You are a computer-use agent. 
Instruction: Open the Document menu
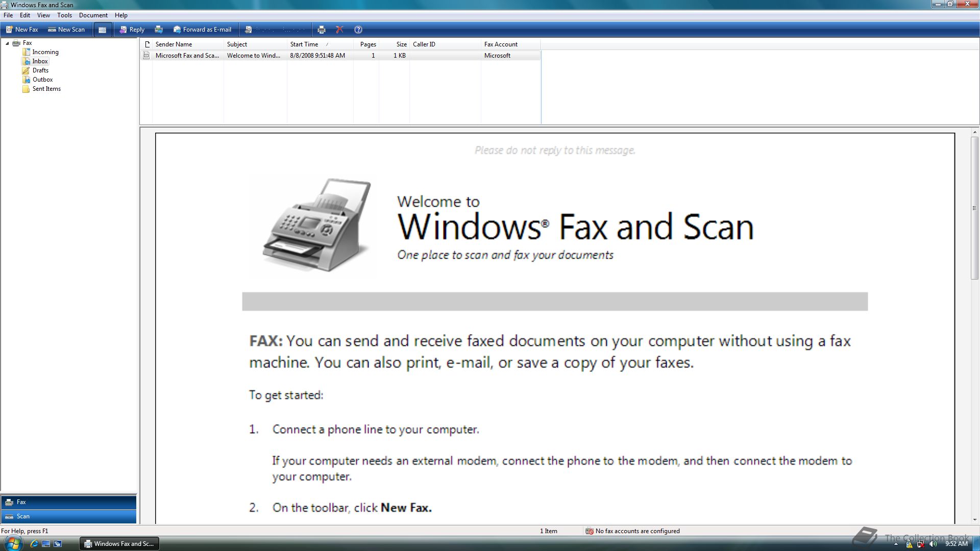(93, 15)
